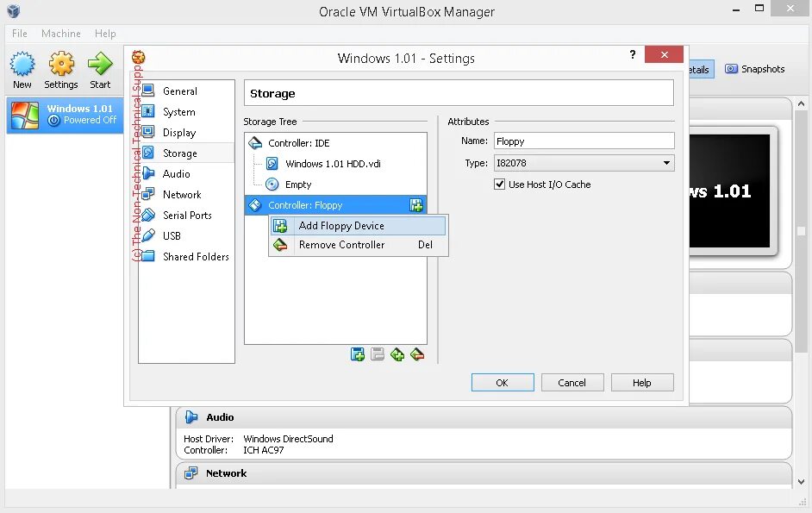
Task: Click add floppy icon on Controller: Floppy row
Action: point(415,205)
